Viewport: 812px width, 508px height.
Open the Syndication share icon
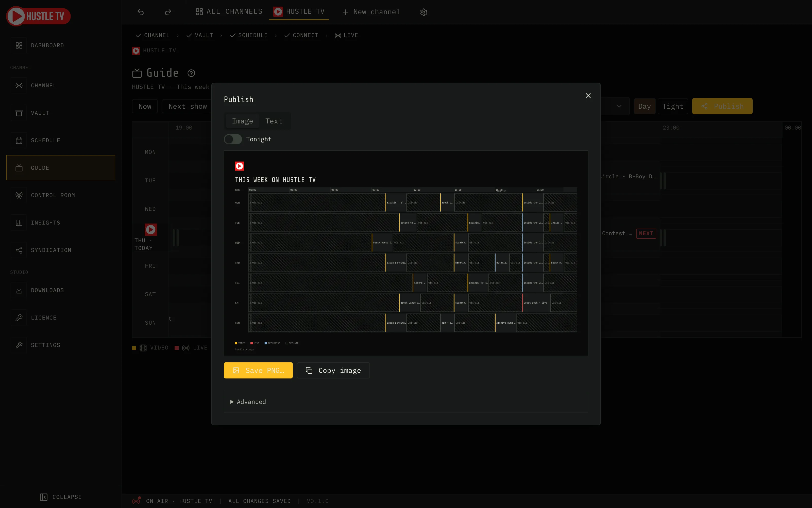click(x=19, y=250)
